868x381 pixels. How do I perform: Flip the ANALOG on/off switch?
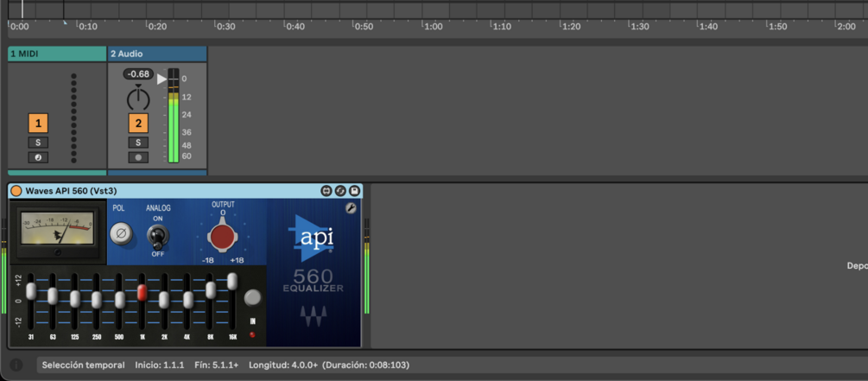click(x=158, y=238)
